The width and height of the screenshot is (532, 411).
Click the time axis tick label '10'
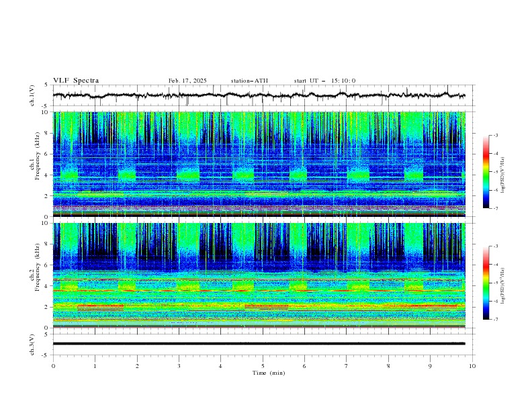[x=472, y=366]
